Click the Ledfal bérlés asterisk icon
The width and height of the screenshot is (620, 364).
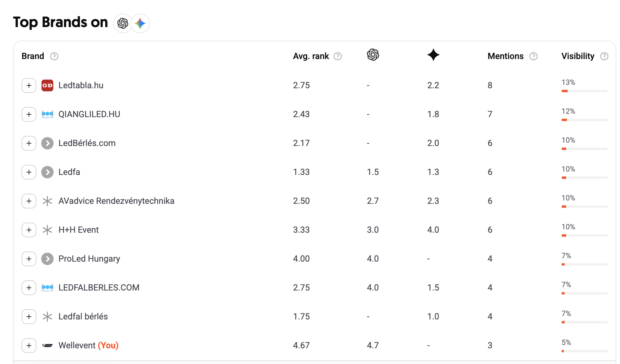(x=47, y=317)
